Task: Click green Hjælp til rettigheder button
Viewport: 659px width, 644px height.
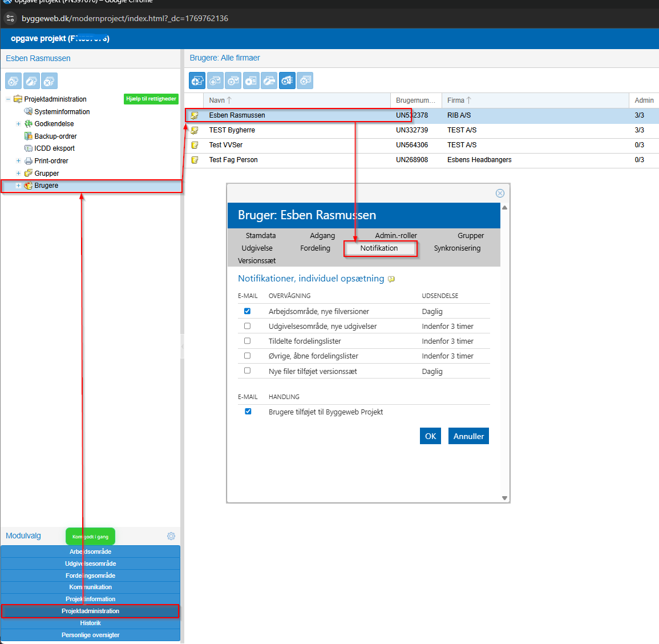Action: click(x=151, y=99)
